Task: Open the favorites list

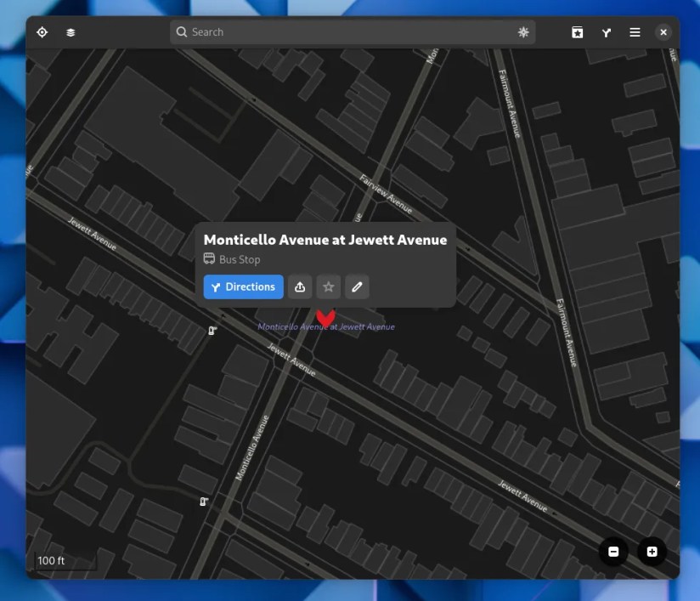Action: click(577, 32)
